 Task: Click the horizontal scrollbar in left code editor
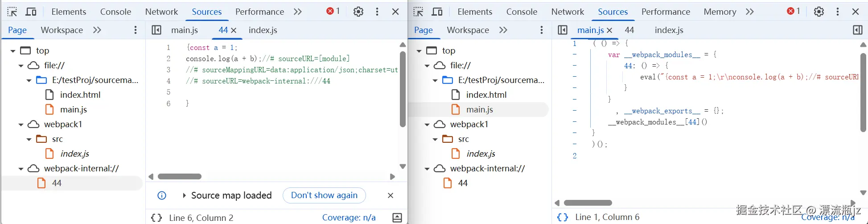pyautogui.click(x=180, y=177)
